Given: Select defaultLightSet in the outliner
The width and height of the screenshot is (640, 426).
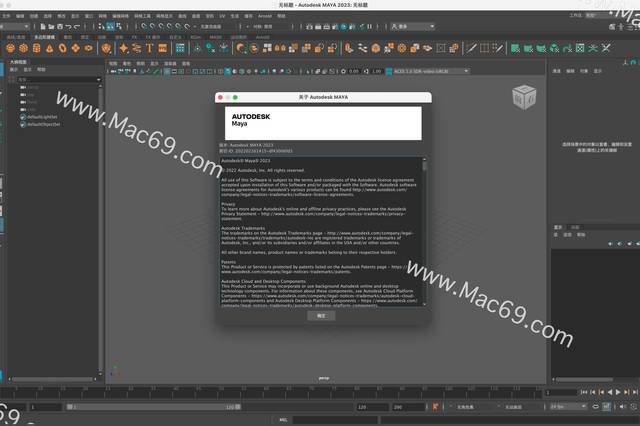Looking at the screenshot, I should click(x=42, y=117).
